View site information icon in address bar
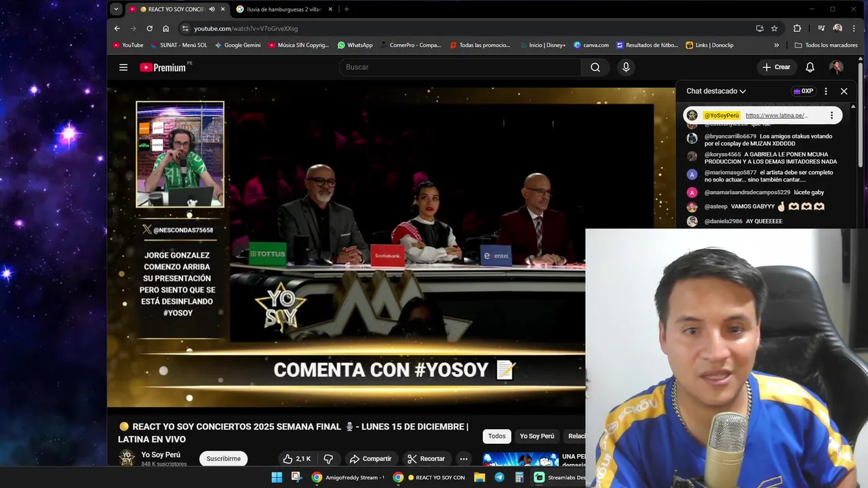 click(x=184, y=28)
